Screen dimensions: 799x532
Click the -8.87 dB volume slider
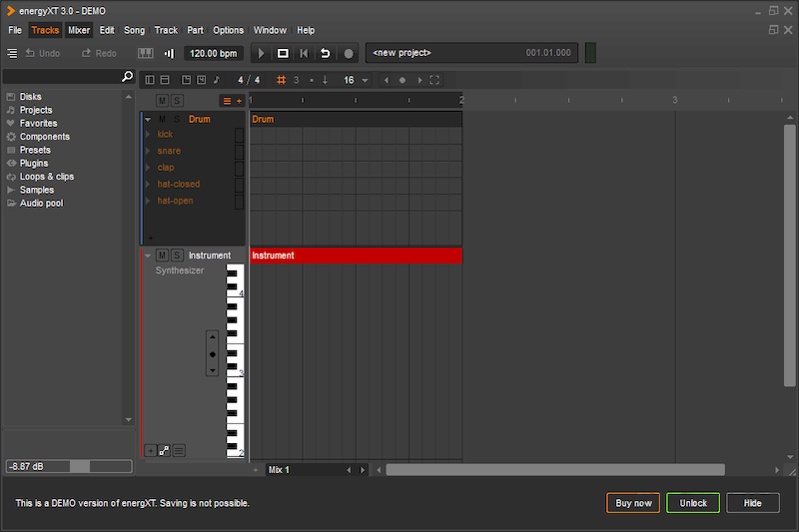68,466
